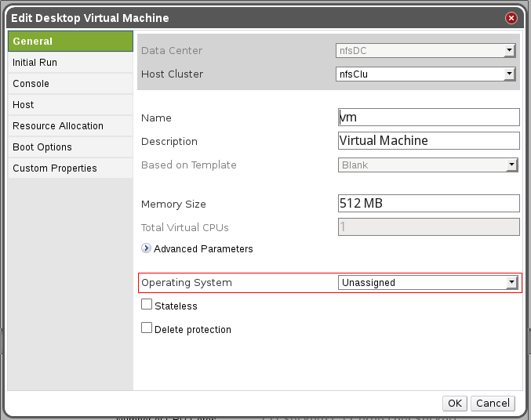Screen dimensions: 531x420
Task: Open the Operating System dropdown
Action: 428,282
